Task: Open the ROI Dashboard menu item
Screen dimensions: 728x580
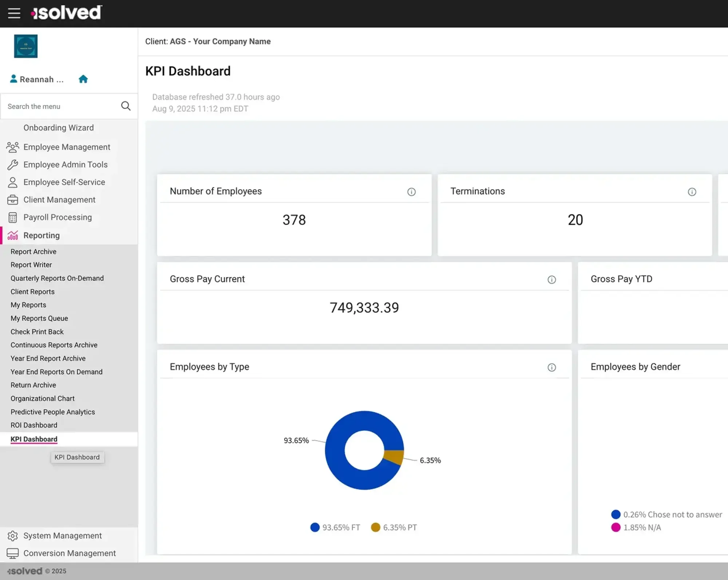Action: [x=34, y=425]
